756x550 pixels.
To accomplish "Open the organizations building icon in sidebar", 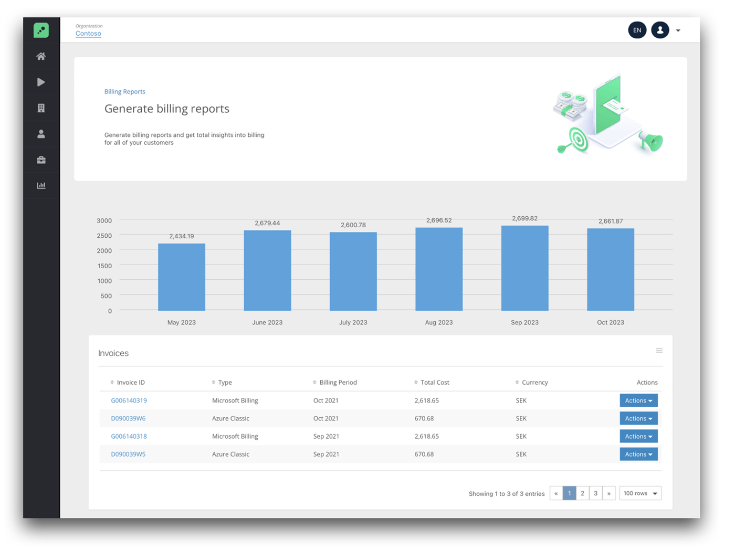I will 41,108.
